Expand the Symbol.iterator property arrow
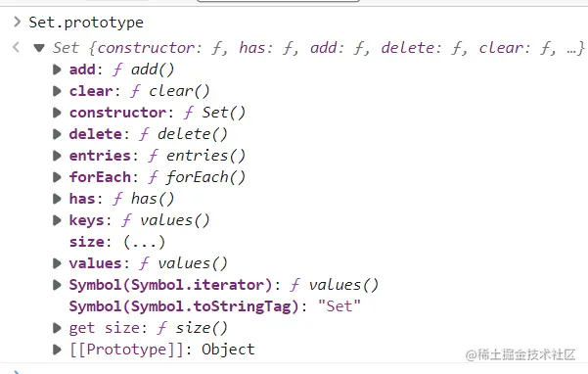Screen dimensions: 588x374 57,285
